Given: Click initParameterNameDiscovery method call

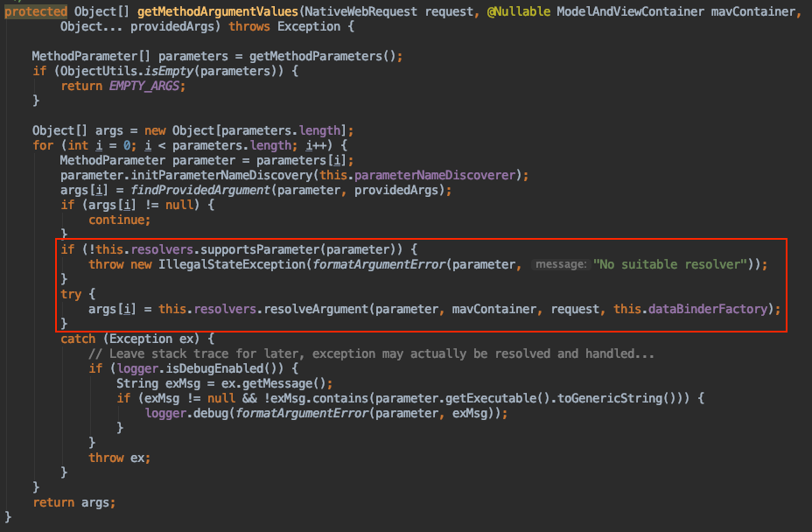Looking at the screenshot, I should pyautogui.click(x=221, y=175).
